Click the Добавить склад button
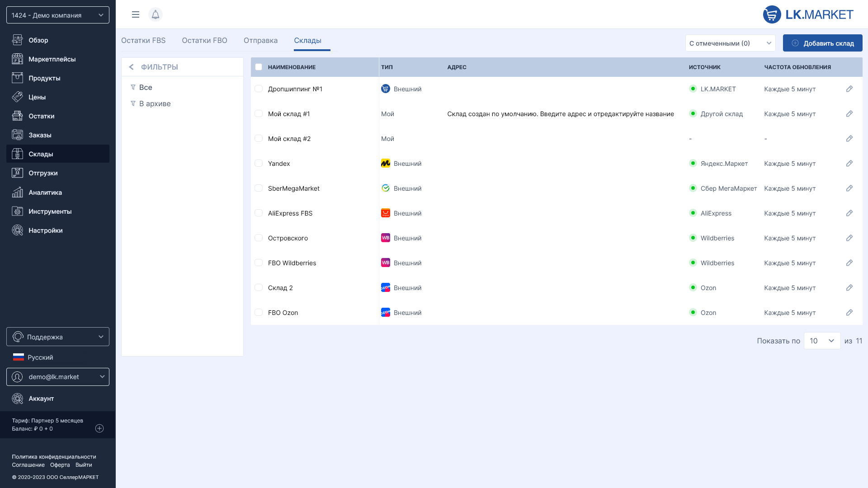The height and width of the screenshot is (488, 868). click(822, 43)
